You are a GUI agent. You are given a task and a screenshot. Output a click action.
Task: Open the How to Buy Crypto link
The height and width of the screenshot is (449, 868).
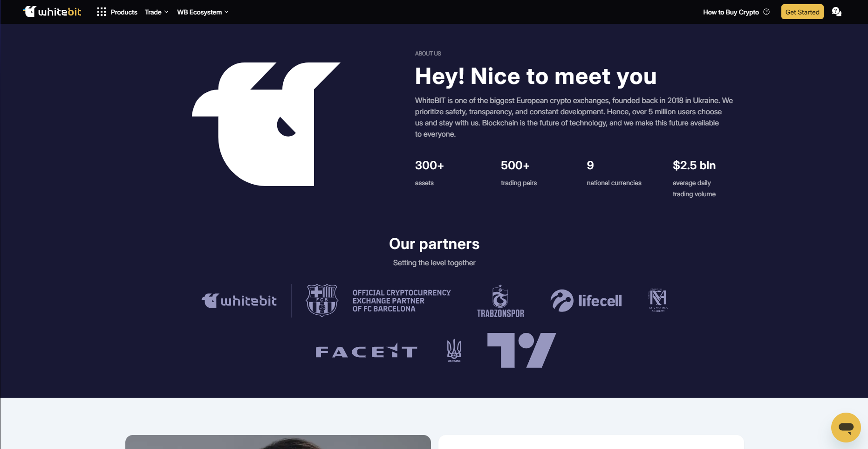731,12
